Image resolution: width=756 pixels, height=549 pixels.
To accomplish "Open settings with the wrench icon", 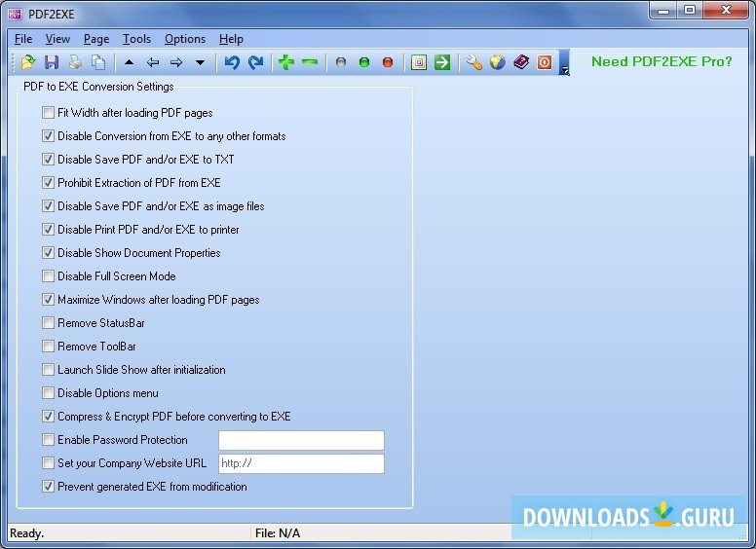I will (473, 62).
